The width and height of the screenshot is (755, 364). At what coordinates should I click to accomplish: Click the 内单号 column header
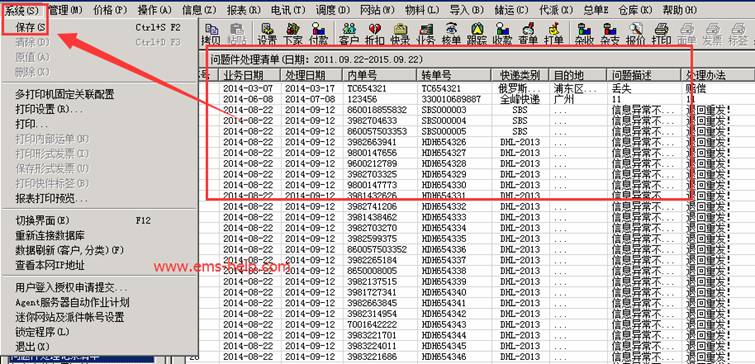(x=379, y=75)
